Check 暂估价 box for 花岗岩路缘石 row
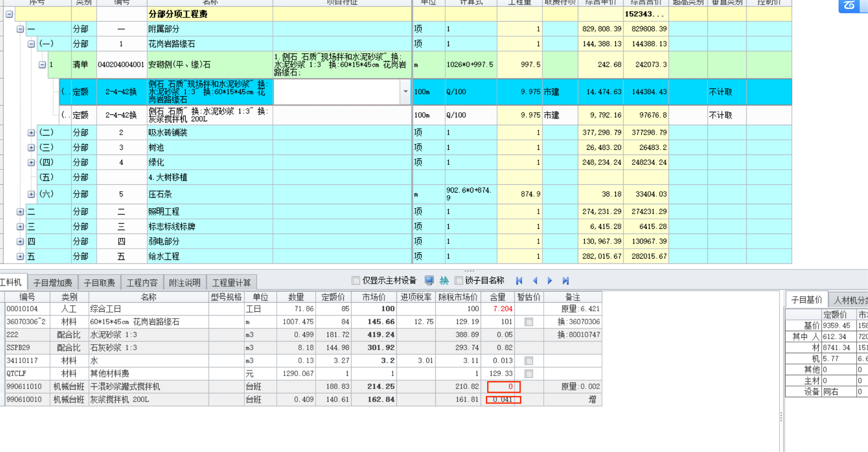Viewport: 868px width, 452px height. [x=529, y=322]
